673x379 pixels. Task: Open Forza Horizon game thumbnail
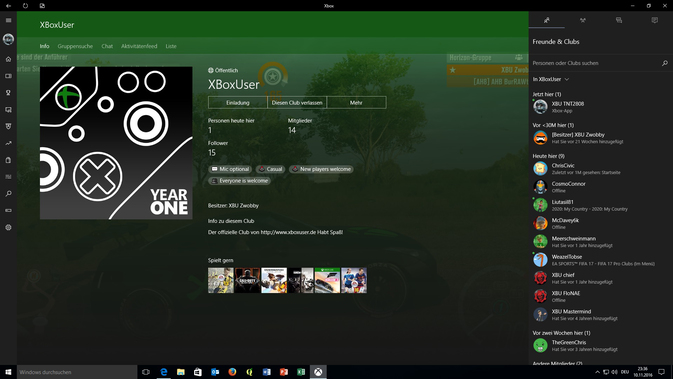coord(327,280)
